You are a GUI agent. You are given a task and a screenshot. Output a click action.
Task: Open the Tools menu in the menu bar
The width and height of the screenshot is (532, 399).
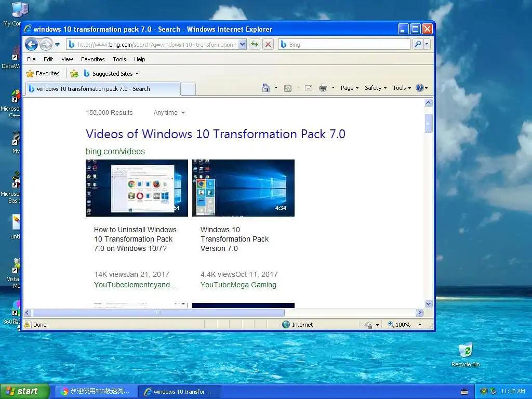pos(119,59)
